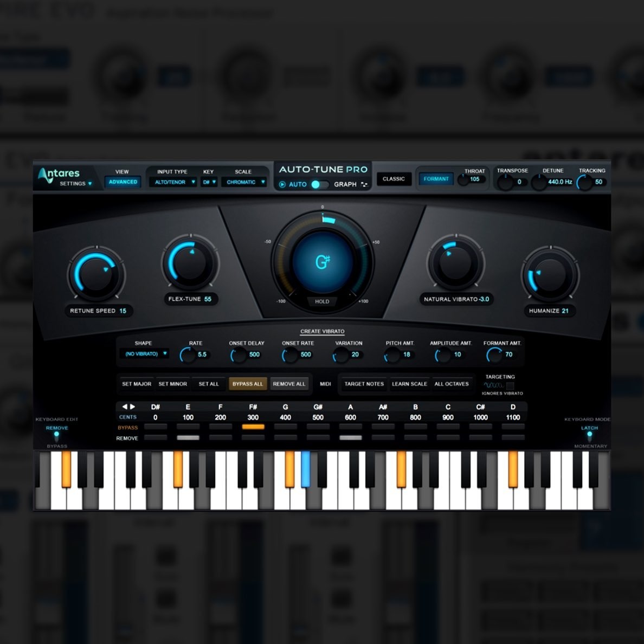Toggle the Formant button
Viewport: 644px width, 644px height.
[x=436, y=179]
